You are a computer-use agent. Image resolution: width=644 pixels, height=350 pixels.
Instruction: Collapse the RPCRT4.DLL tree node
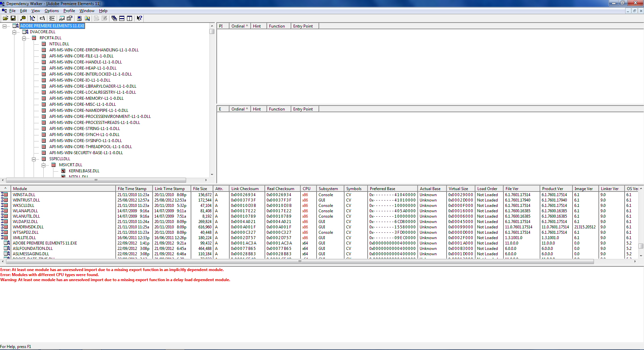pyautogui.click(x=24, y=38)
